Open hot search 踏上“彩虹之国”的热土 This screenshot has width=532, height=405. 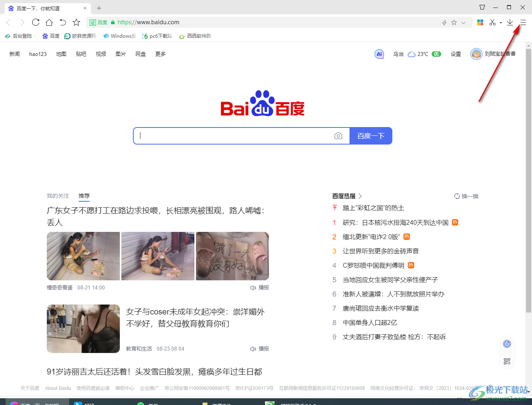pyautogui.click(x=373, y=208)
